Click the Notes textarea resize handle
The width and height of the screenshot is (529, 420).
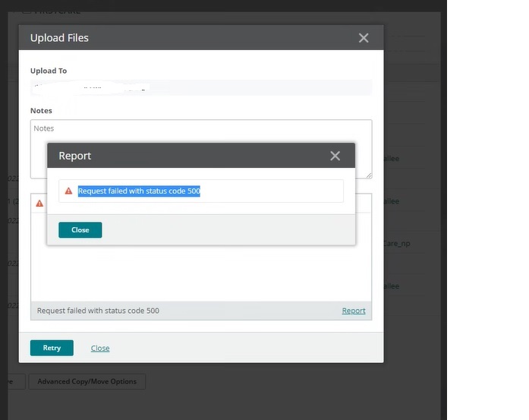(x=369, y=175)
